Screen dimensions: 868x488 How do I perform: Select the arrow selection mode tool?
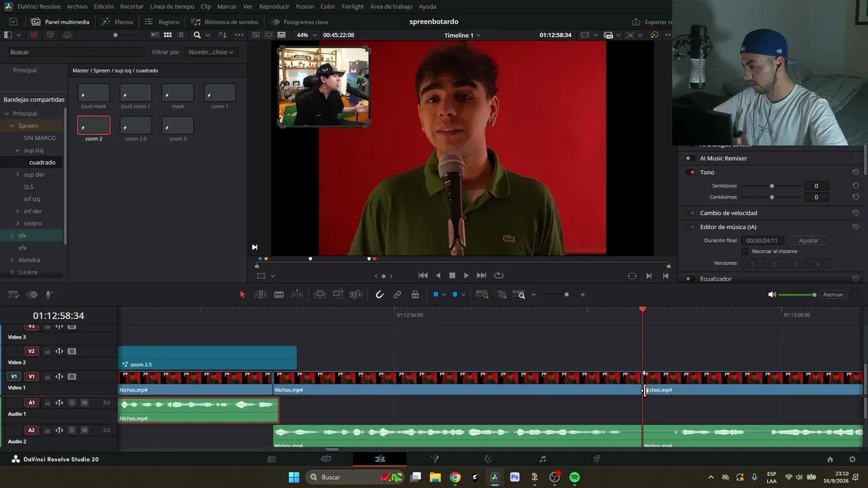242,295
